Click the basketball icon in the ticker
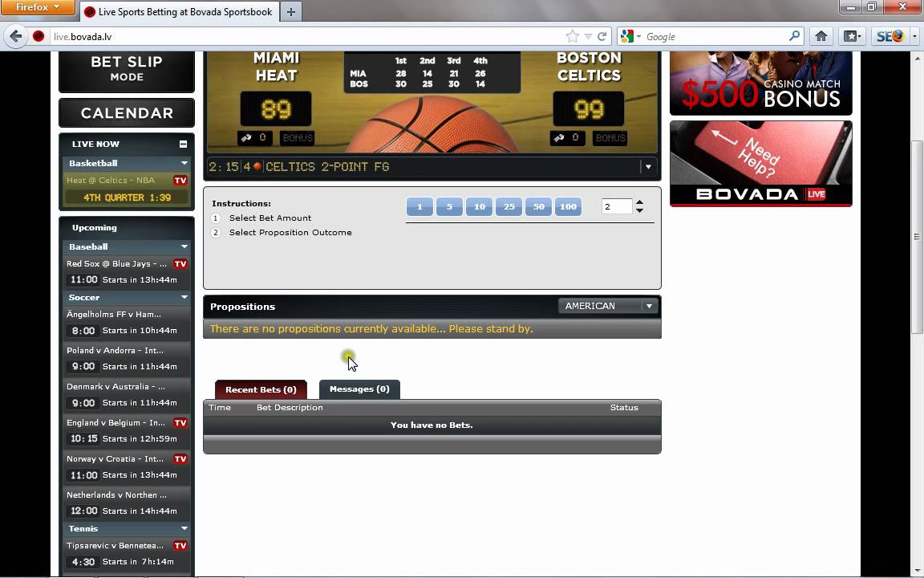This screenshot has height=578, width=924. [257, 167]
